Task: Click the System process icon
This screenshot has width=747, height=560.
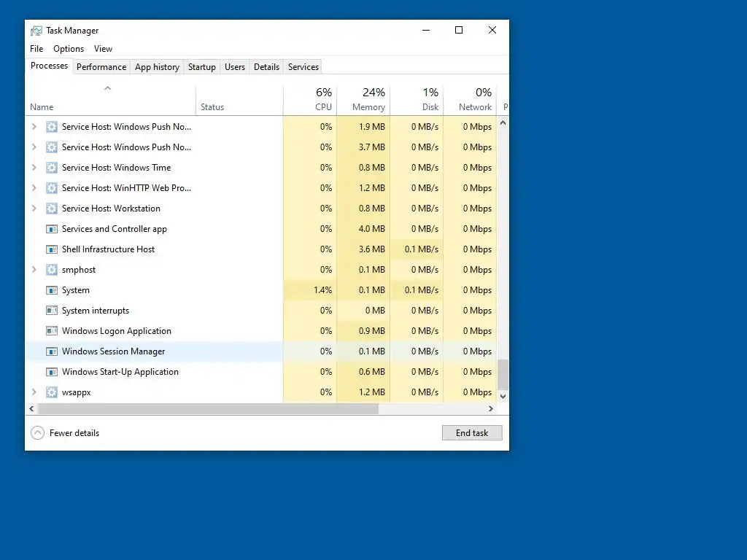Action: [52, 290]
